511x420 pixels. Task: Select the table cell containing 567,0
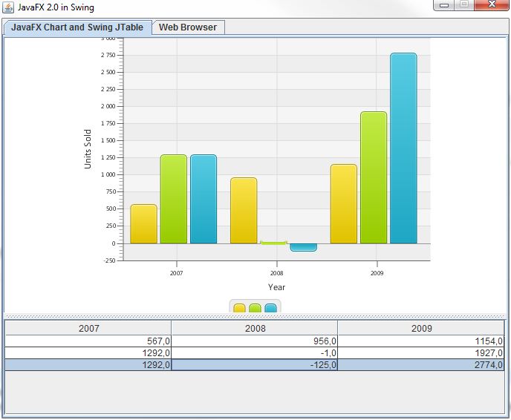pyautogui.click(x=88, y=341)
